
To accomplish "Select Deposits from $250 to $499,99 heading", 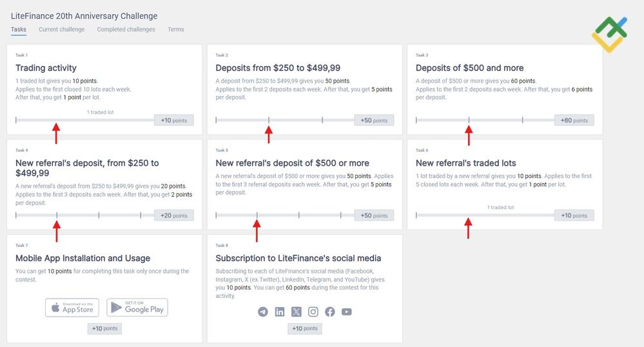I will coord(278,68).
